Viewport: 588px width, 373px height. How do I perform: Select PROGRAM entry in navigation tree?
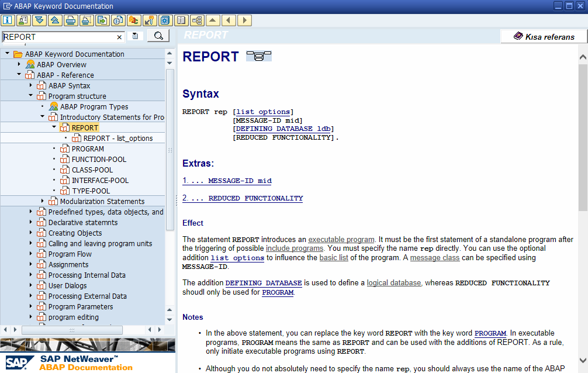click(88, 148)
